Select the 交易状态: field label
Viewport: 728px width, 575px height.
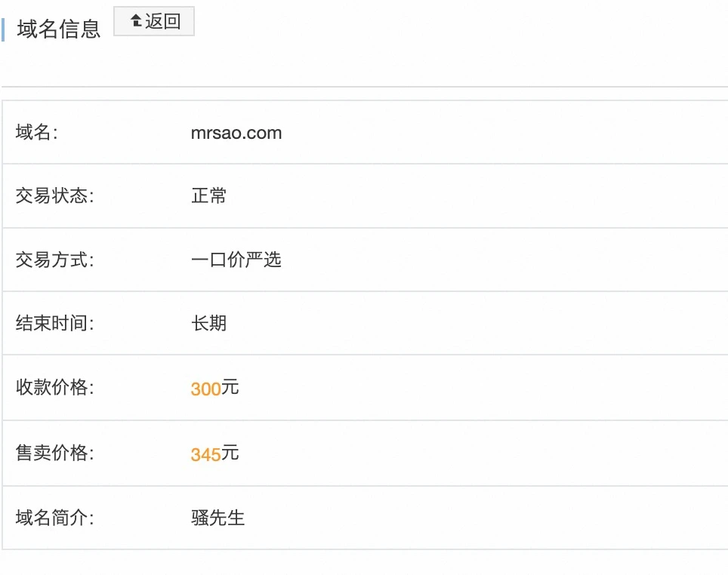(55, 196)
